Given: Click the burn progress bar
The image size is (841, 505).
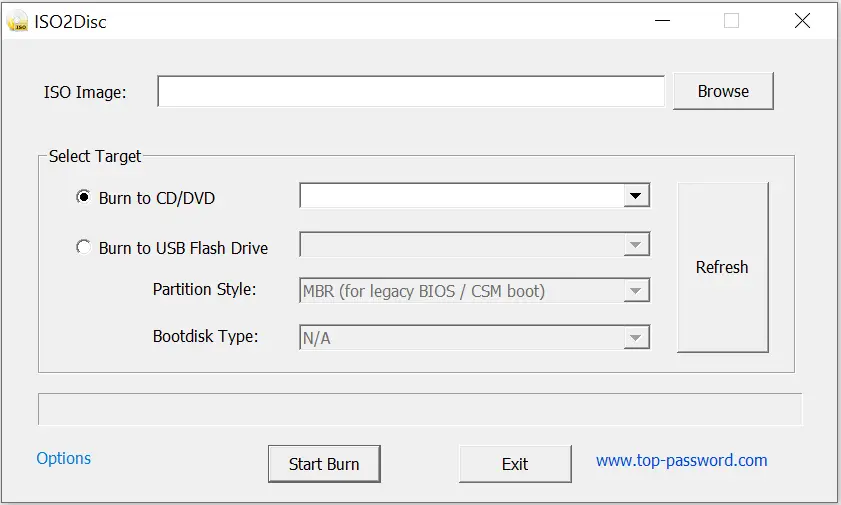Looking at the screenshot, I should 420,409.
